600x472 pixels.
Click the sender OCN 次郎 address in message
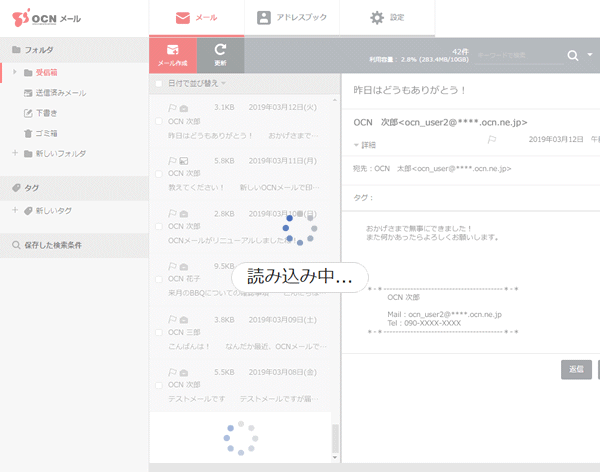440,122
